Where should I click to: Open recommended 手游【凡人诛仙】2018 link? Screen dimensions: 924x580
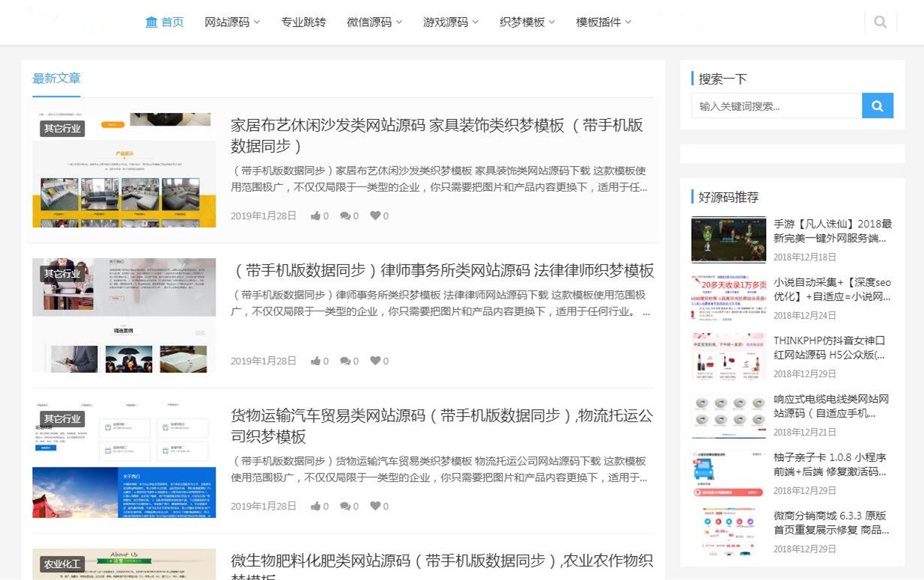[x=833, y=231]
